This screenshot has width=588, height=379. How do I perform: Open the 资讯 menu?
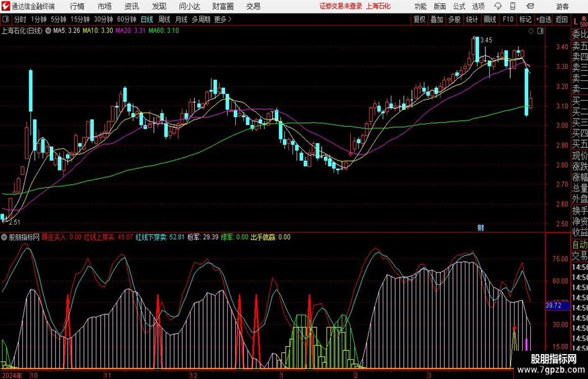[x=132, y=6]
